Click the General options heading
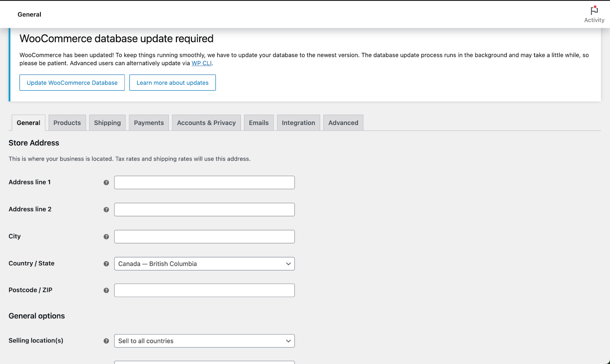The height and width of the screenshot is (364, 610). pyautogui.click(x=37, y=316)
